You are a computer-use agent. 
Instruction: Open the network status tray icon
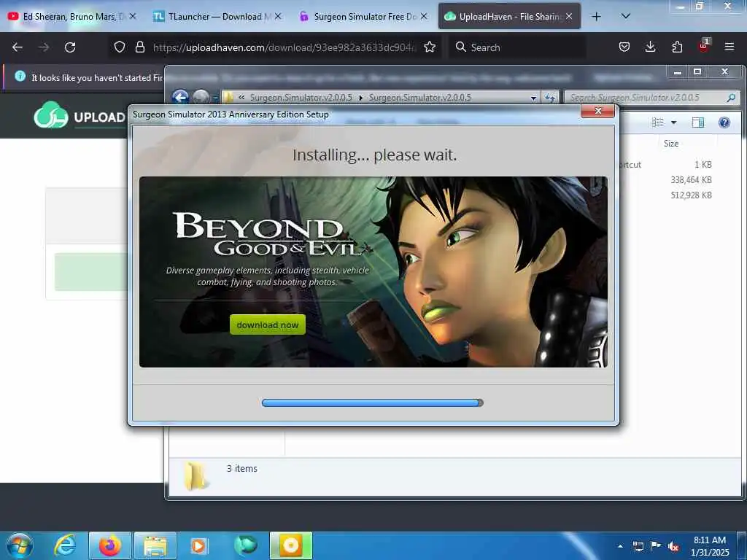tap(638, 546)
